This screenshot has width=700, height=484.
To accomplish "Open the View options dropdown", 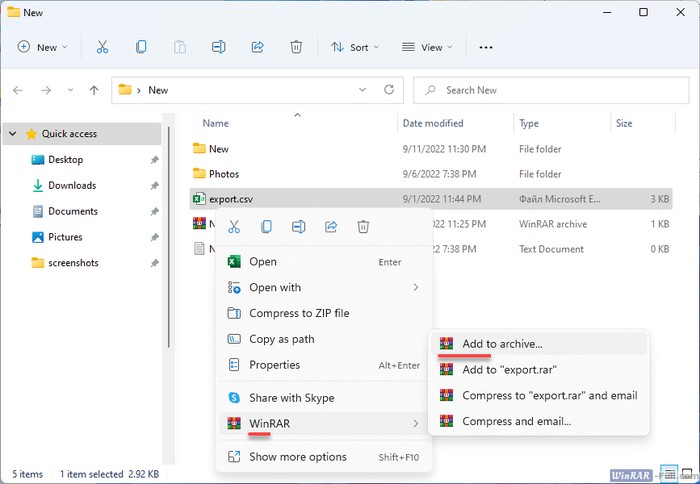I will (427, 47).
